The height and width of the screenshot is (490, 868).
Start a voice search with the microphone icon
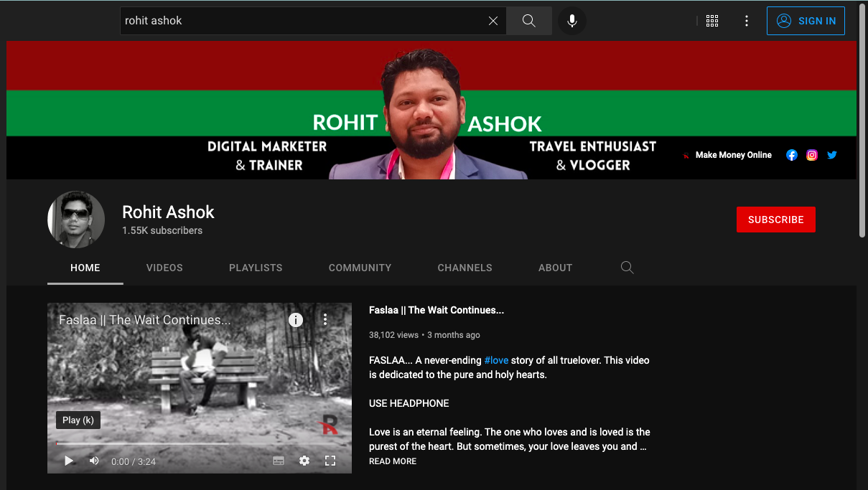click(571, 20)
